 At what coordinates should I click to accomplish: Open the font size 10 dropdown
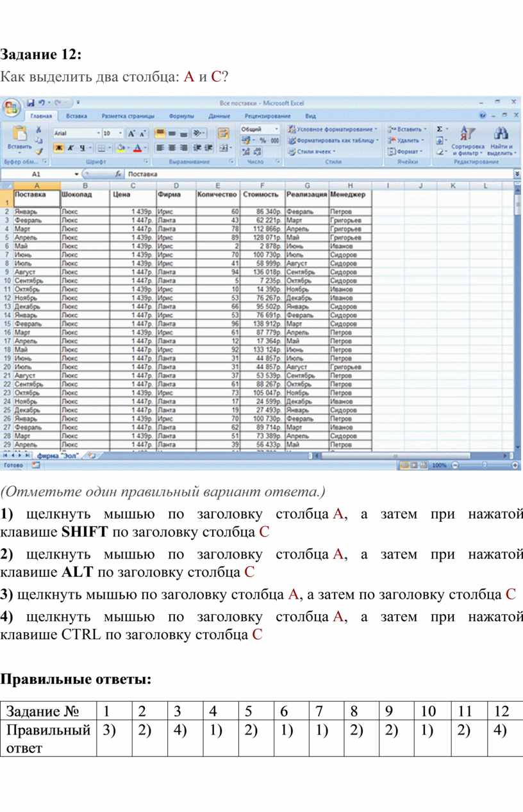point(120,133)
